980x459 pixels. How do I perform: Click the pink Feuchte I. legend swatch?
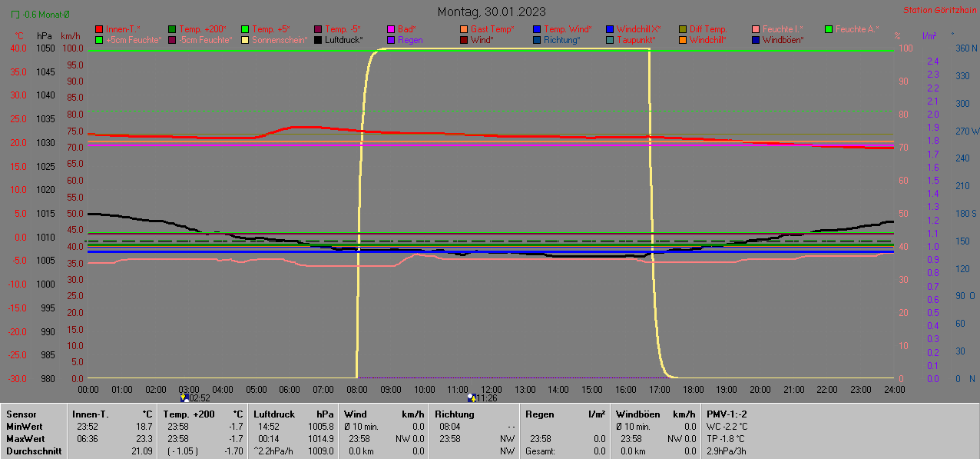tap(756, 29)
